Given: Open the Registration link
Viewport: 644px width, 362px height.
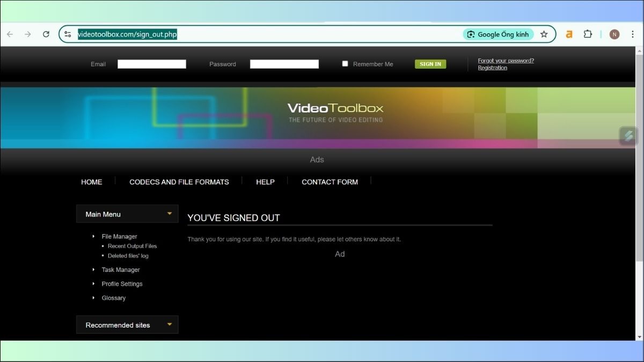Looking at the screenshot, I should click(493, 68).
